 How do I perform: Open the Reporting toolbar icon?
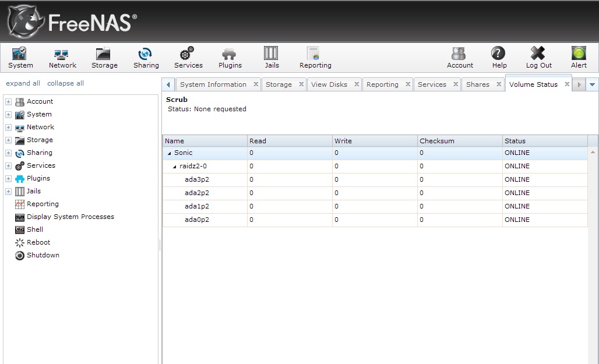(315, 58)
